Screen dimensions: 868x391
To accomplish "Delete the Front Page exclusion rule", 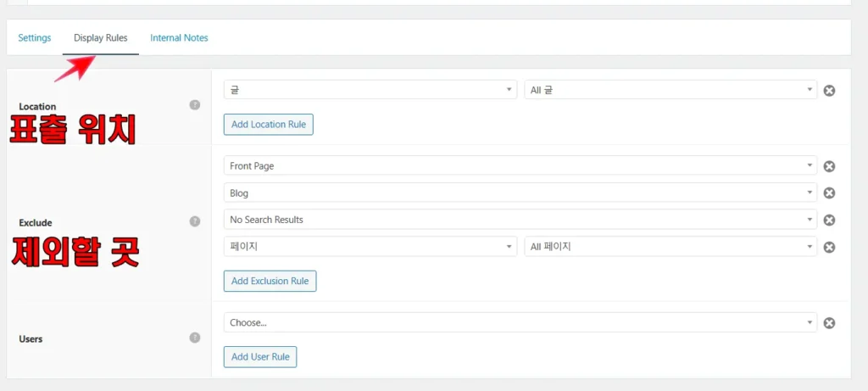I will tap(829, 166).
